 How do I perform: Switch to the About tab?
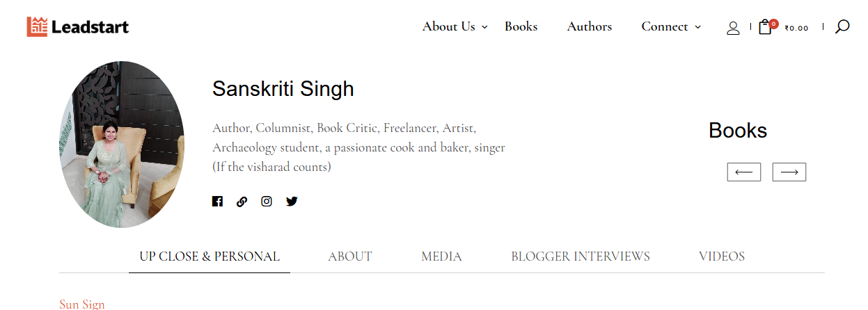[350, 256]
